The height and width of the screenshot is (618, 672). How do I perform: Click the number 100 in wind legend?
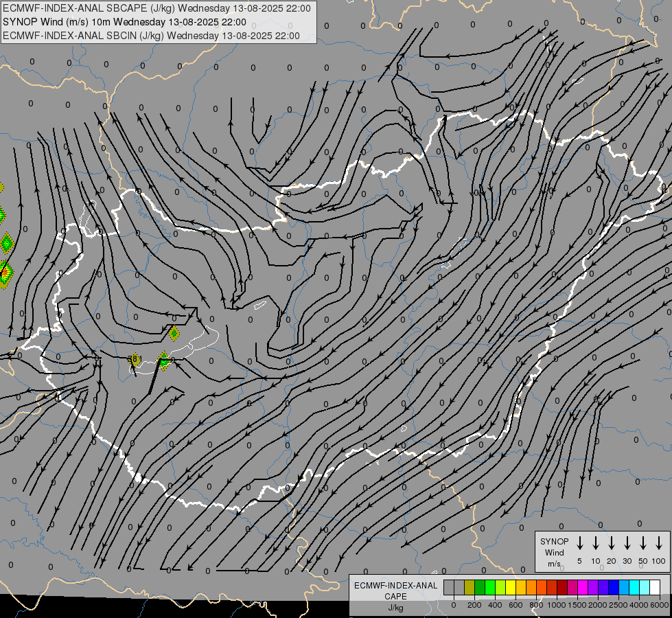(659, 561)
